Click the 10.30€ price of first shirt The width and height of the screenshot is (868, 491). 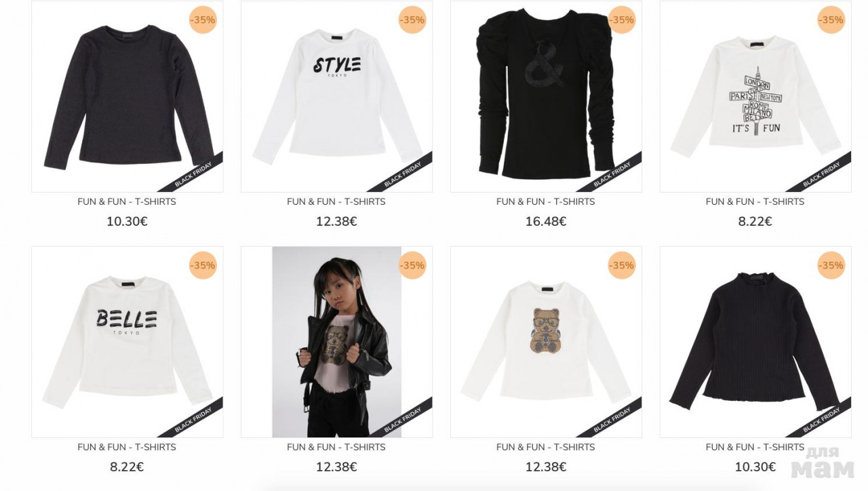click(127, 221)
